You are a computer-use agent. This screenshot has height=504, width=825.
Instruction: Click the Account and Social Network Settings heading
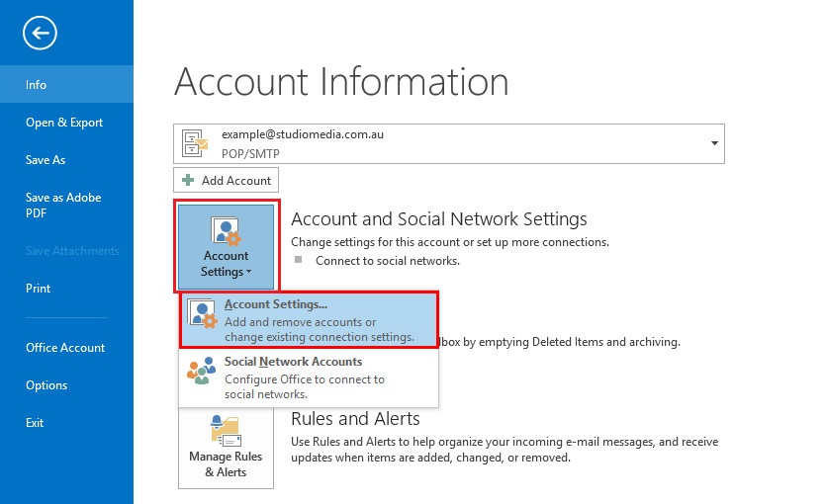439,218
